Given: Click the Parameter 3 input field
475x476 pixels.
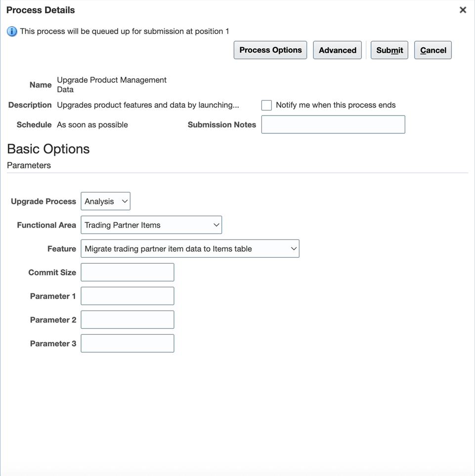Looking at the screenshot, I should (x=127, y=343).
